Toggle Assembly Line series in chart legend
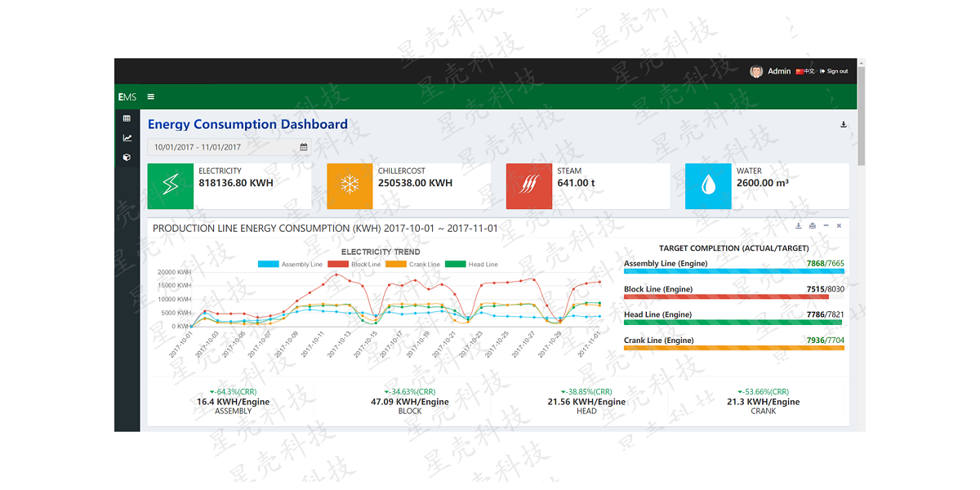Image resolution: width=980 pixels, height=490 pixels. [290, 265]
